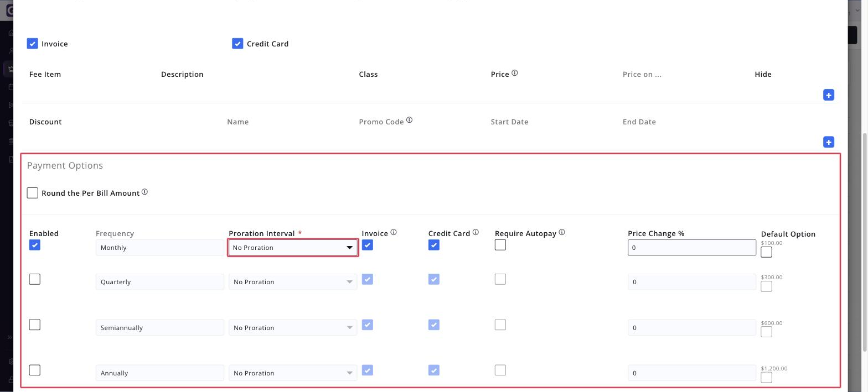Click the info icon next to Require Autopay
Image resolution: width=868 pixels, height=392 pixels.
point(562,232)
